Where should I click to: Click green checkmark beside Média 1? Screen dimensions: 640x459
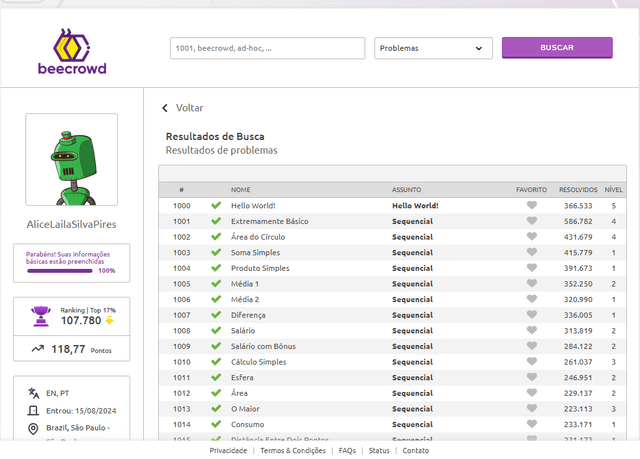pyautogui.click(x=216, y=283)
